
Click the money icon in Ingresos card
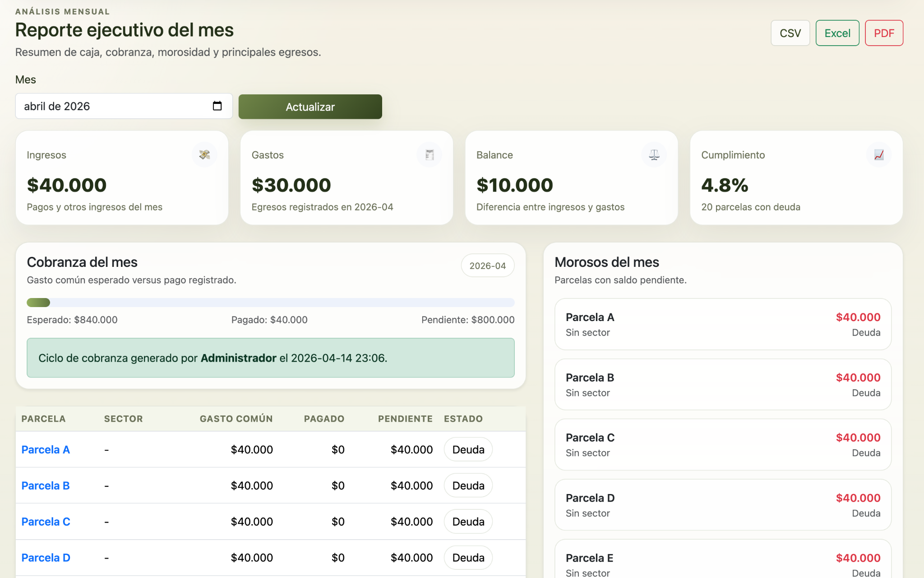click(x=204, y=155)
